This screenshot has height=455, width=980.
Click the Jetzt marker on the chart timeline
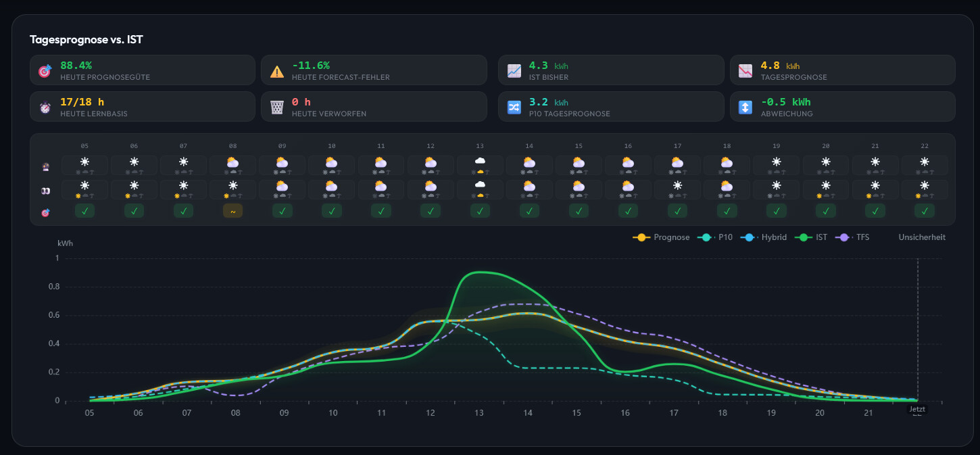point(917,410)
